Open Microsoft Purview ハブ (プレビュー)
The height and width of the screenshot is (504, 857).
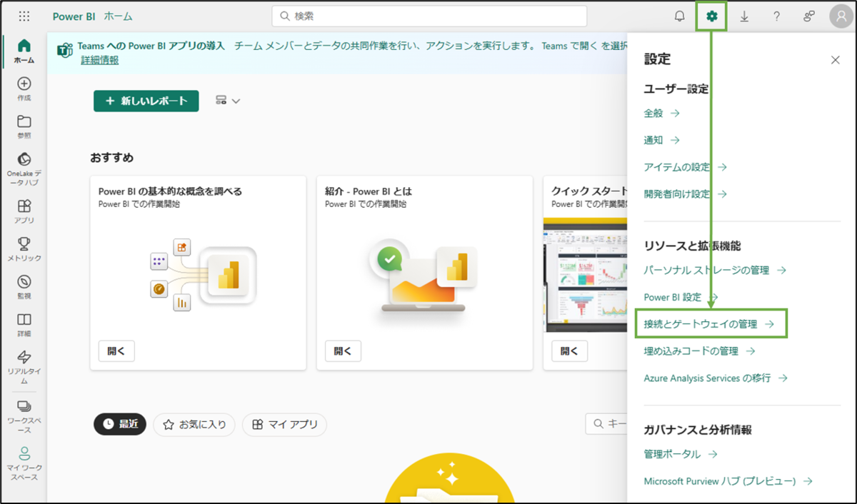click(728, 481)
